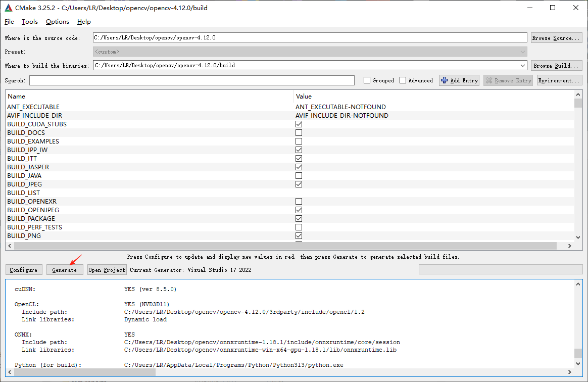This screenshot has height=382, width=588.
Task: Click in the Search input field
Action: pos(192,80)
